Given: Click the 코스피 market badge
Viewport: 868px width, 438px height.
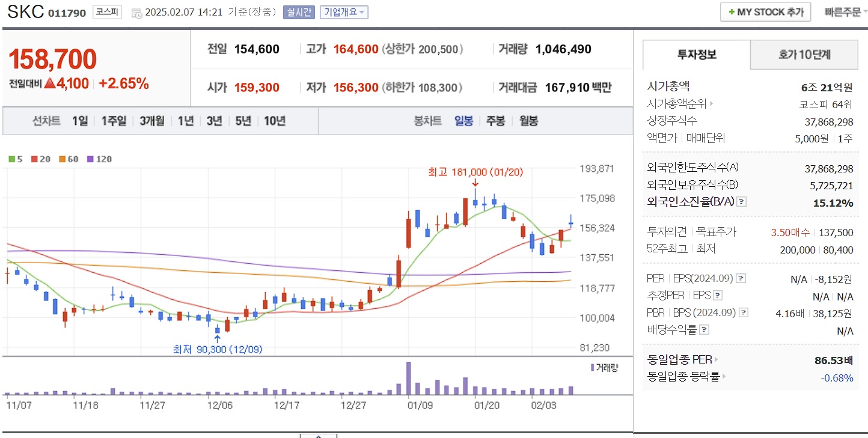Looking at the screenshot, I should (107, 12).
